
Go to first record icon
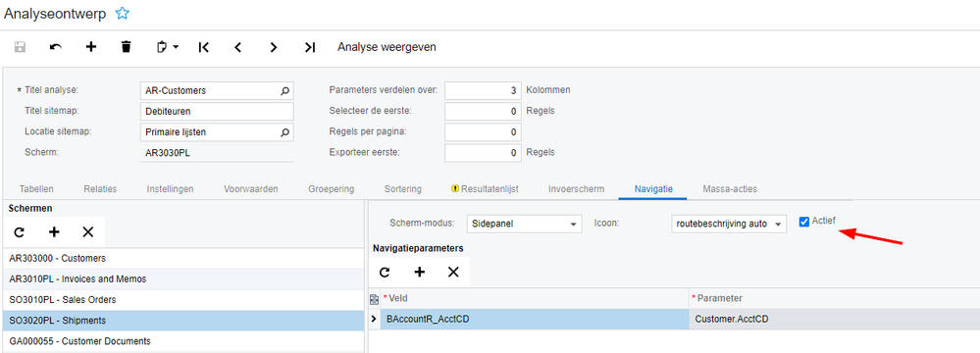click(203, 47)
